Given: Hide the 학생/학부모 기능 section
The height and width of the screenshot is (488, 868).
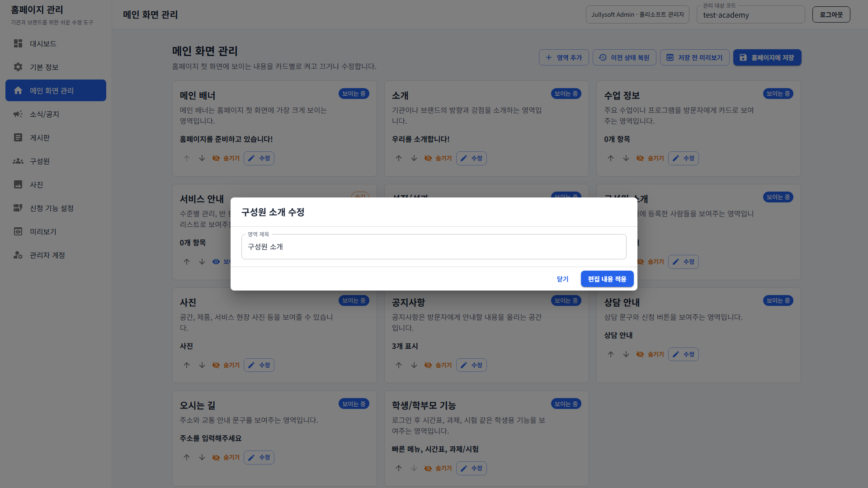Looking at the screenshot, I should point(438,468).
